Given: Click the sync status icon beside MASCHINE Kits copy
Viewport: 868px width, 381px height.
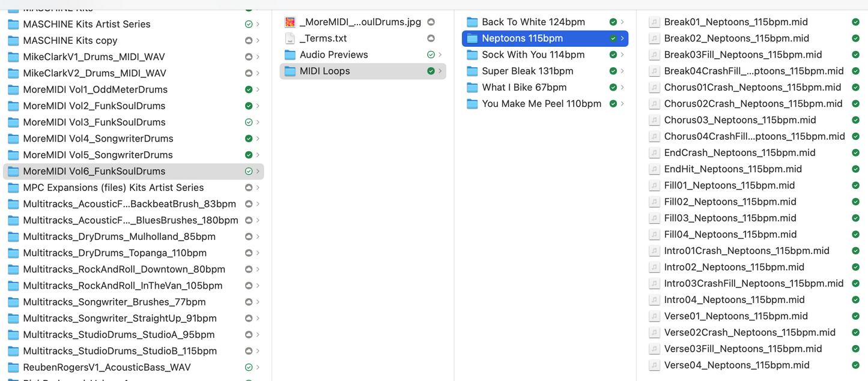Looking at the screenshot, I should 249,41.
